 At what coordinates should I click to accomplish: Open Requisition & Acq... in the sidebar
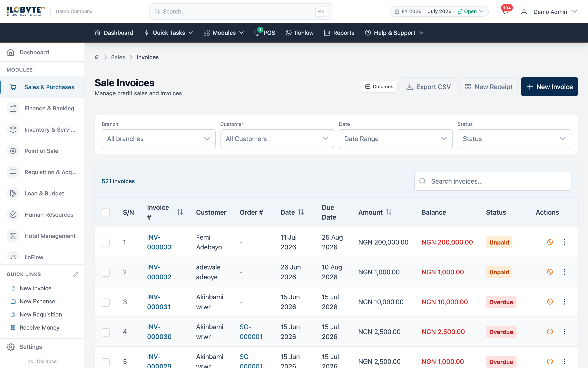tap(42, 172)
